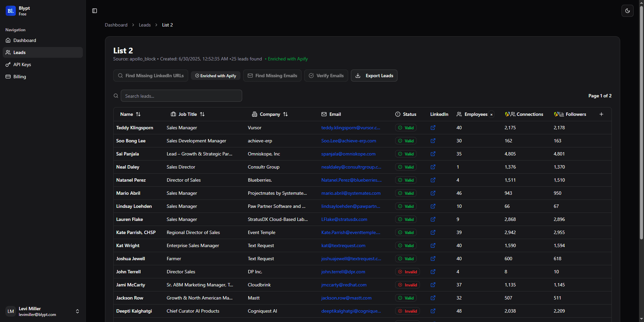The height and width of the screenshot is (322, 644).
Task: Focus the Search leads input field
Action: pyautogui.click(x=181, y=96)
